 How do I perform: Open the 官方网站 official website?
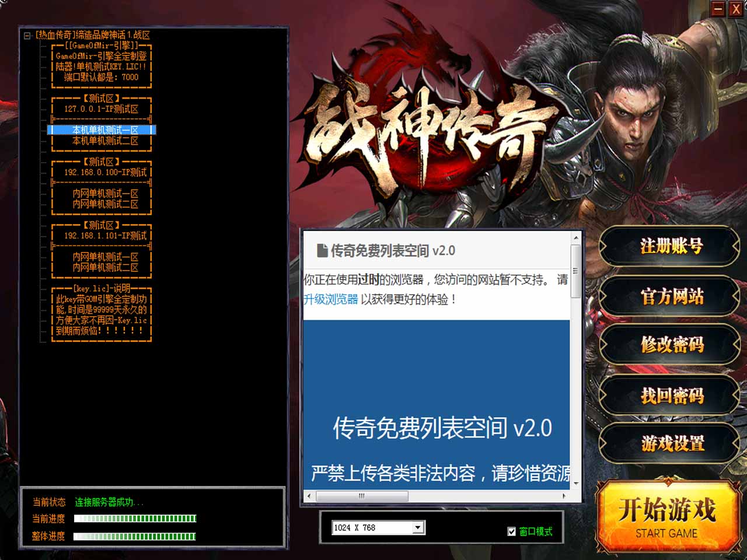tap(671, 296)
